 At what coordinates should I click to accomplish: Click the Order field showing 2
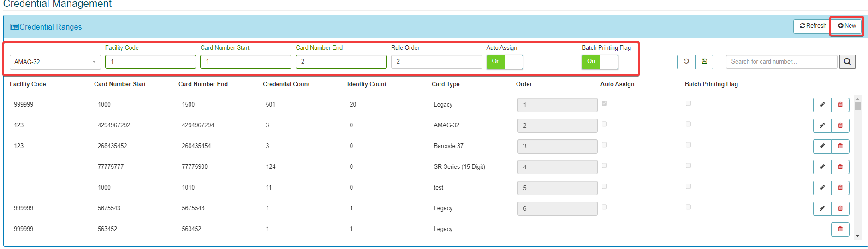[558, 125]
